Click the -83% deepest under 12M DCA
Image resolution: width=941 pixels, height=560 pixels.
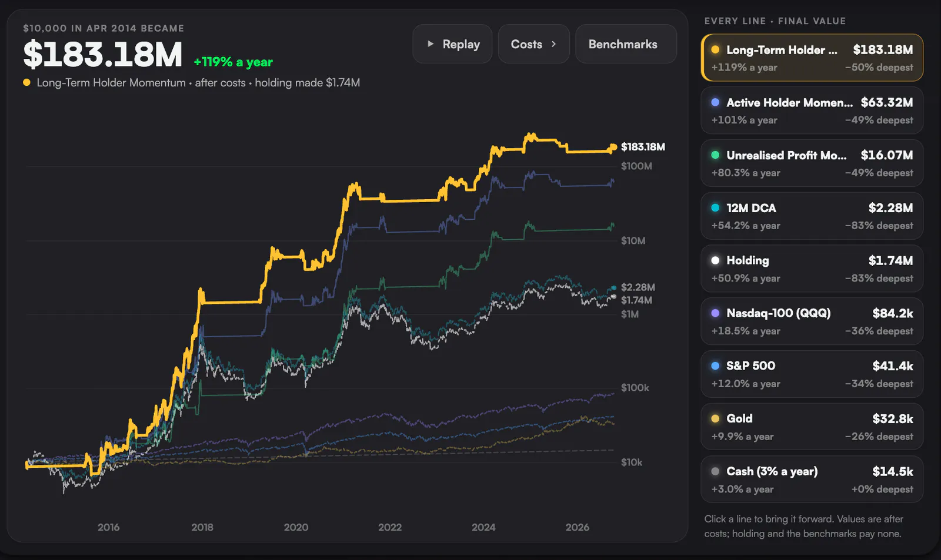[x=879, y=226]
